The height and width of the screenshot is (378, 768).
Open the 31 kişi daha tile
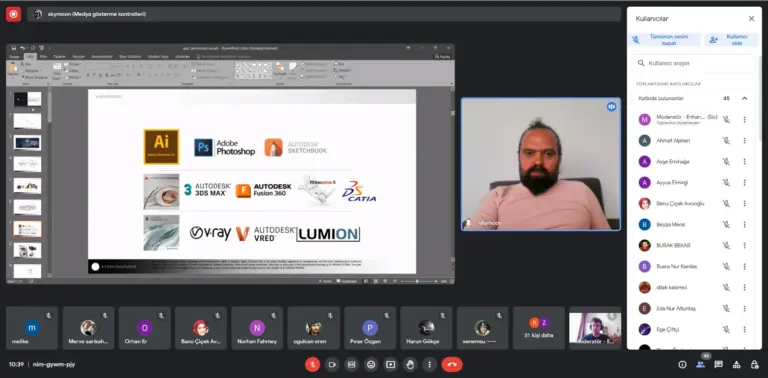pyautogui.click(x=539, y=328)
